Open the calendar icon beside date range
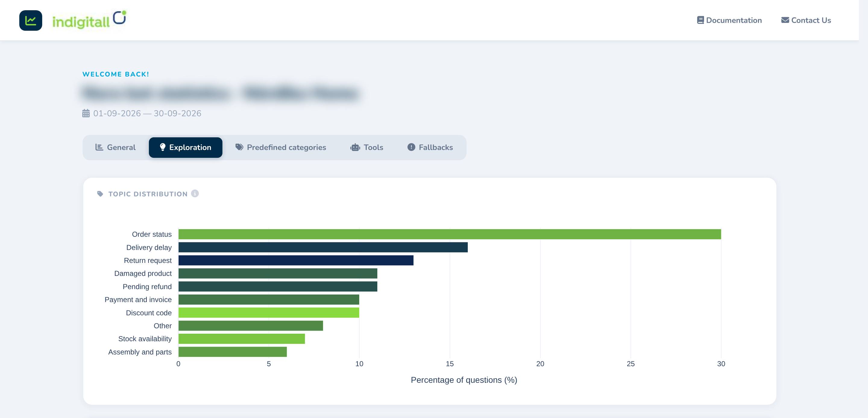This screenshot has width=868, height=418. 86,113
